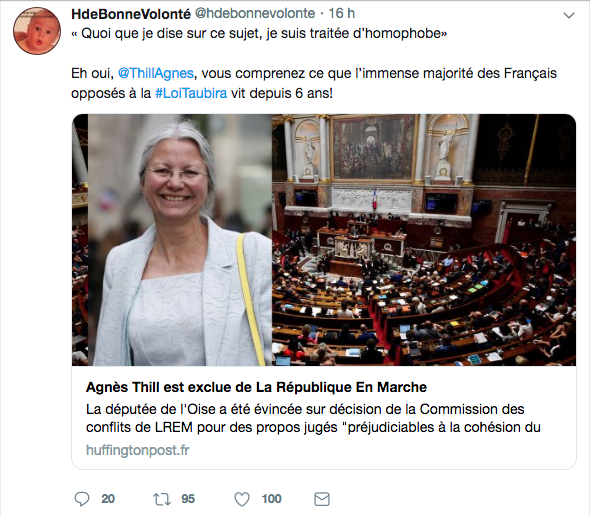Open the HdeBonneVolonté profile avatar
The height and width of the screenshot is (517, 590).
tap(37, 31)
